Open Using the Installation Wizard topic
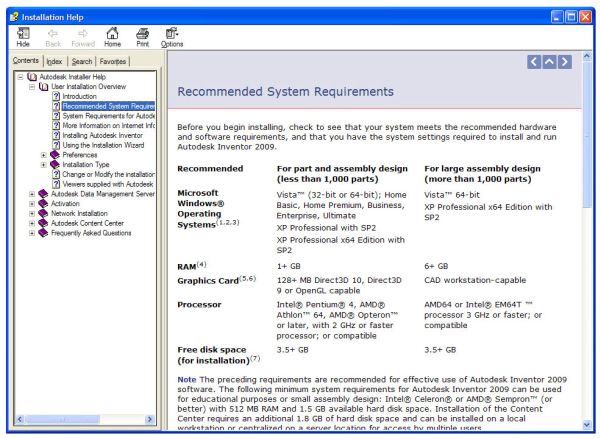 pos(103,145)
